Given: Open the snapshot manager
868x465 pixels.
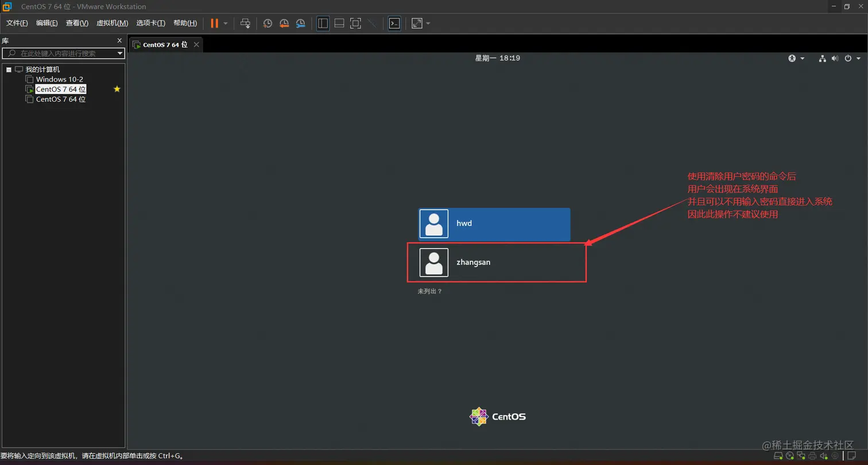Looking at the screenshot, I should 301,23.
